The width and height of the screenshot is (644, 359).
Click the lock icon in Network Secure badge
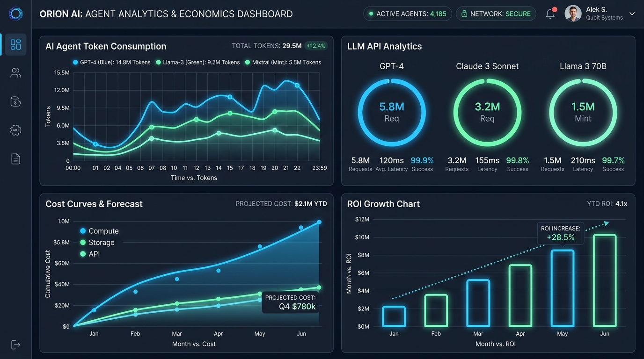point(464,14)
